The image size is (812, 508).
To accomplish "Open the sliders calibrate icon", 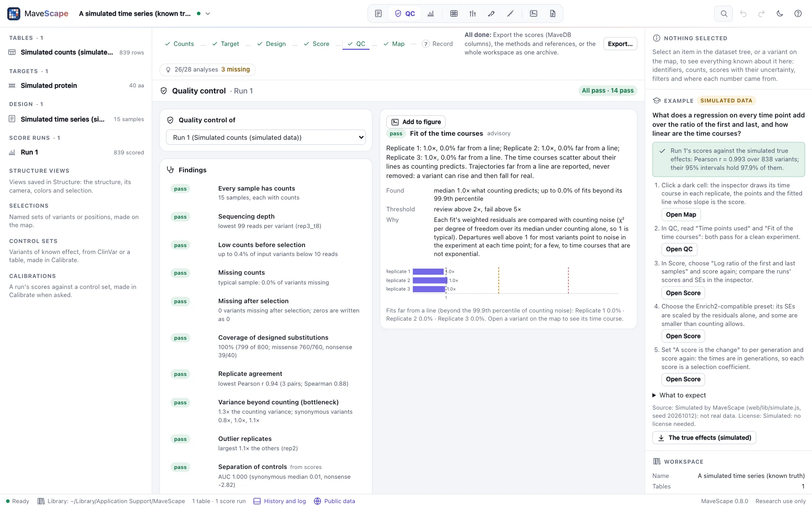I will pyautogui.click(x=473, y=13).
